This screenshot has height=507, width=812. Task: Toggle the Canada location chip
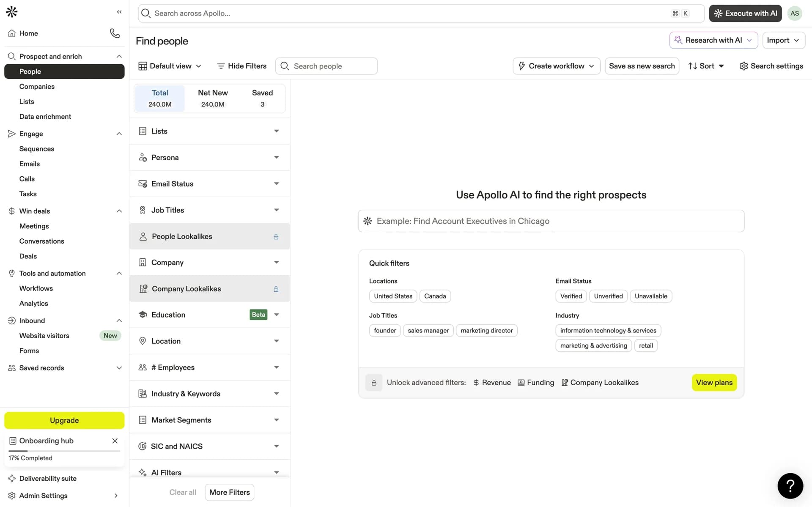(x=435, y=296)
